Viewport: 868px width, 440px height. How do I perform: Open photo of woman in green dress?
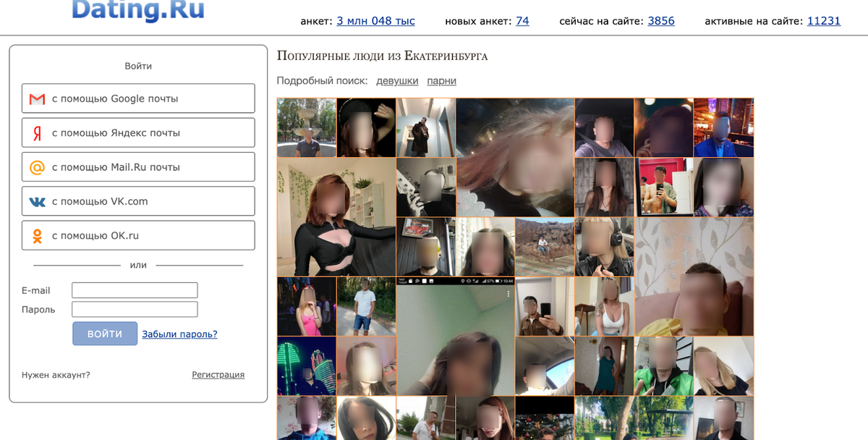(604, 366)
